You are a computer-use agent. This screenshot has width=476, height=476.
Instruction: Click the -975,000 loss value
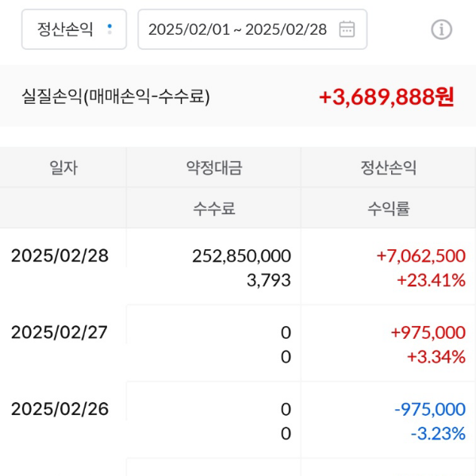pos(429,409)
